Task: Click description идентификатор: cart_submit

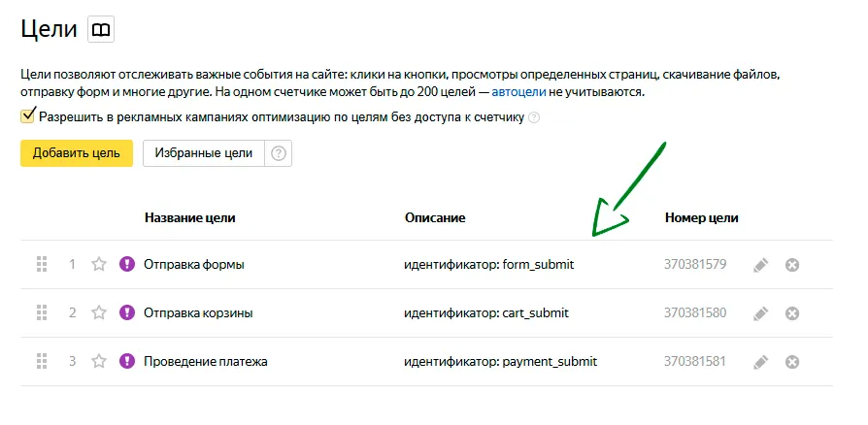Action: click(x=486, y=313)
